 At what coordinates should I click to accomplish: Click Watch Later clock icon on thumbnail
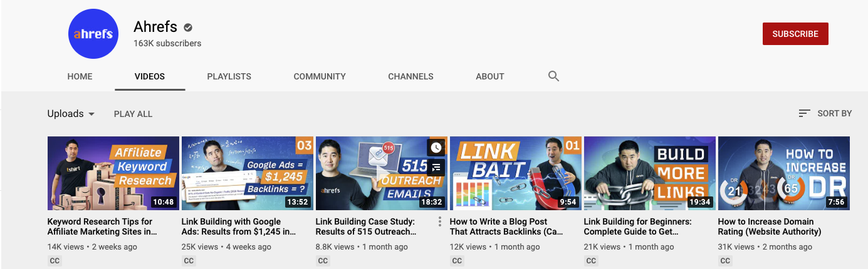coord(436,148)
